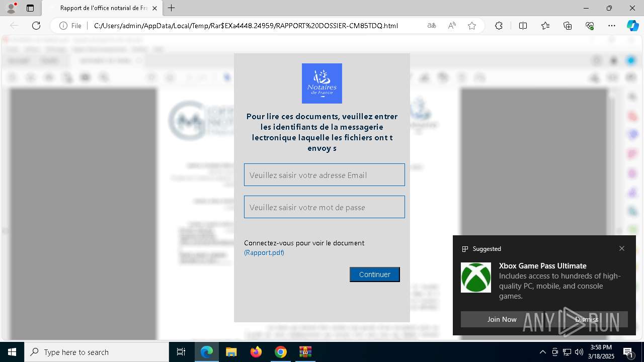
Task: Open the browser Extensions icon
Action: pos(499,26)
